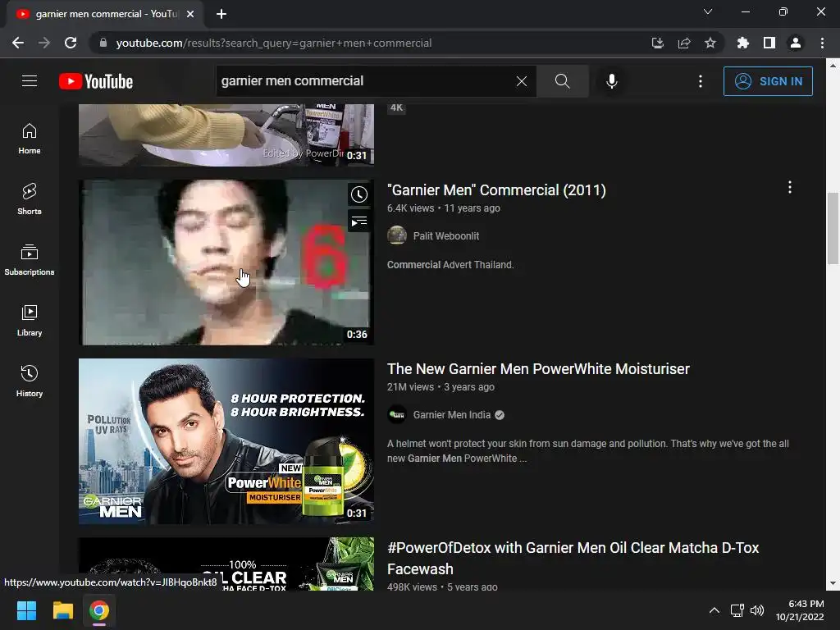Select the garnier men commercial tab
Image resolution: width=840 pixels, height=630 pixels.
point(106,14)
